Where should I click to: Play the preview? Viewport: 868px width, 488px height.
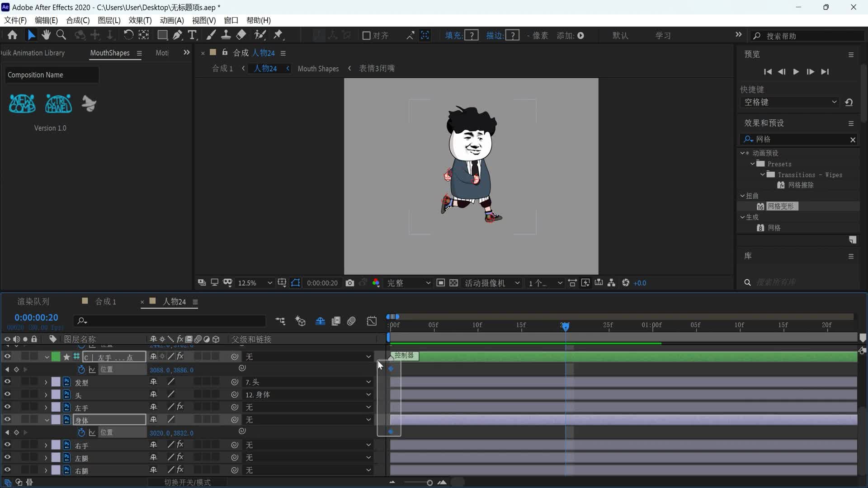(x=796, y=71)
